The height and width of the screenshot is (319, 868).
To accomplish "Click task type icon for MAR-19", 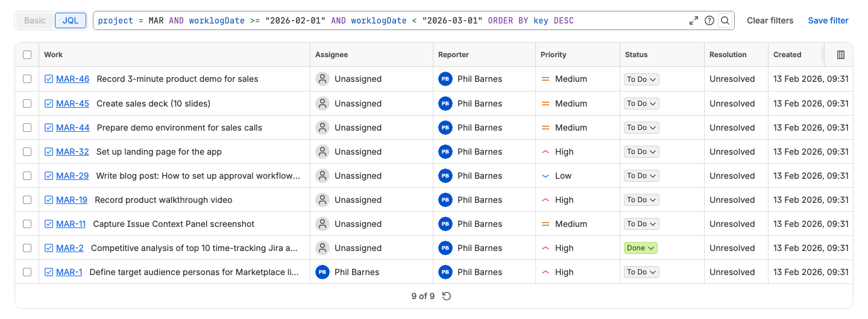I will pyautogui.click(x=49, y=200).
